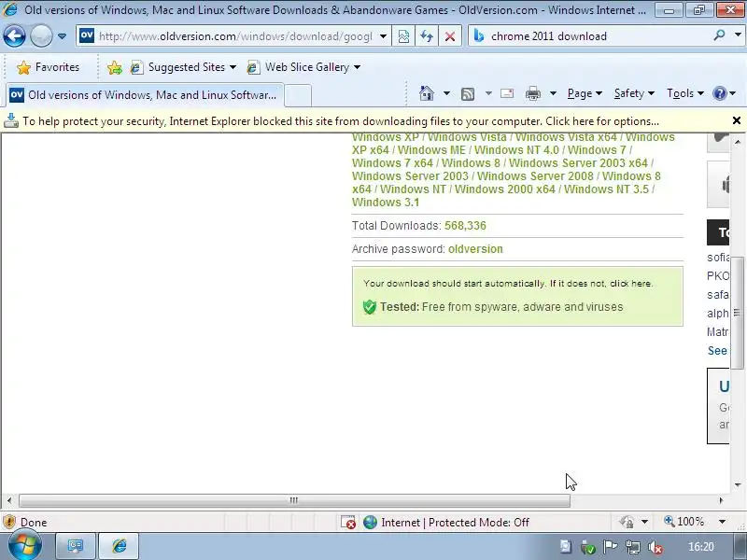Open the Windows Start orb
Screen dimensions: 747x560
tap(24, 546)
